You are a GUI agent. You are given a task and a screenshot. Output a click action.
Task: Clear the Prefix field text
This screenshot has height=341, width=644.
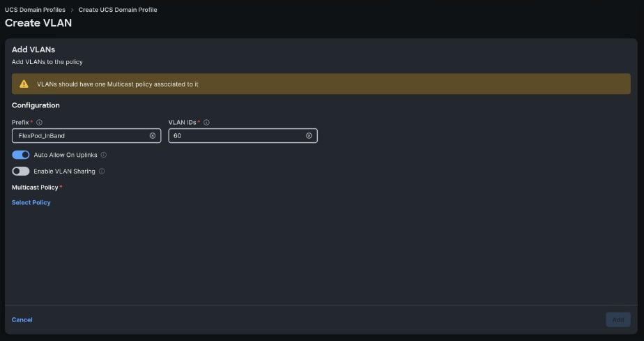[x=153, y=135]
